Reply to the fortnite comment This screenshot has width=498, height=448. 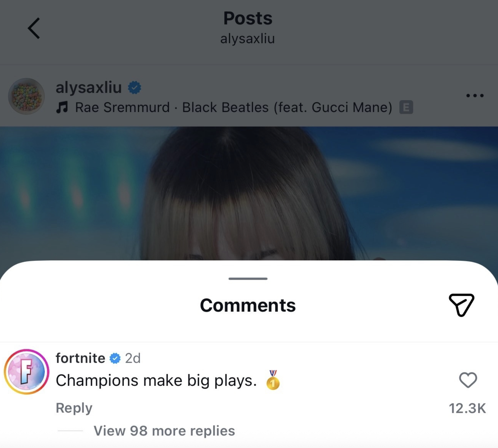coord(74,408)
